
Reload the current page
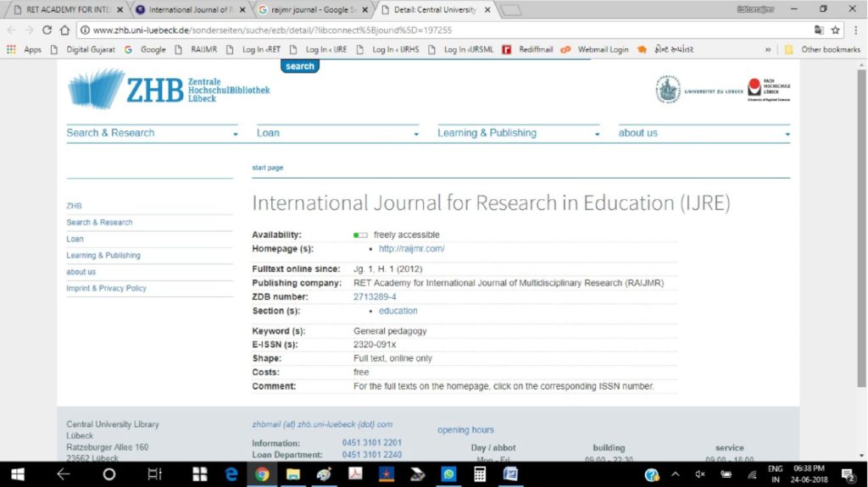tap(47, 30)
